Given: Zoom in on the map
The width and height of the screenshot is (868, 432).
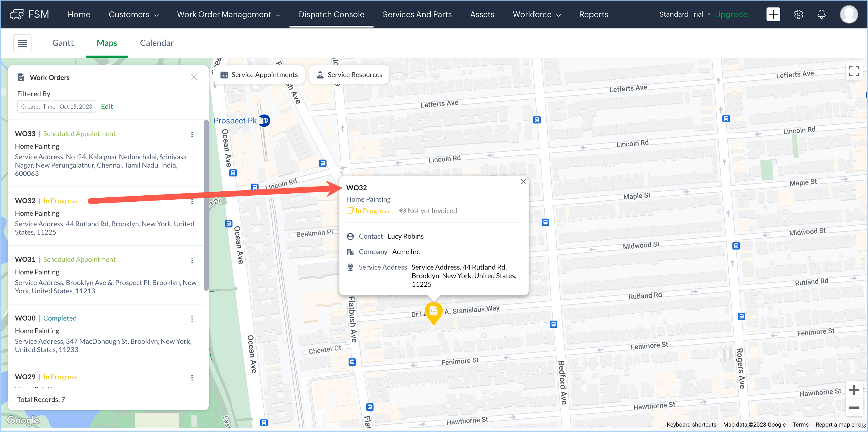Looking at the screenshot, I should click(x=854, y=390).
